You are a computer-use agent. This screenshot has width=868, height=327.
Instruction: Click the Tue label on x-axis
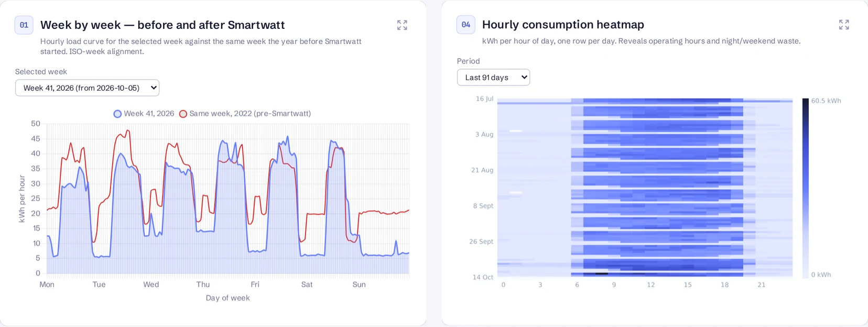point(99,285)
